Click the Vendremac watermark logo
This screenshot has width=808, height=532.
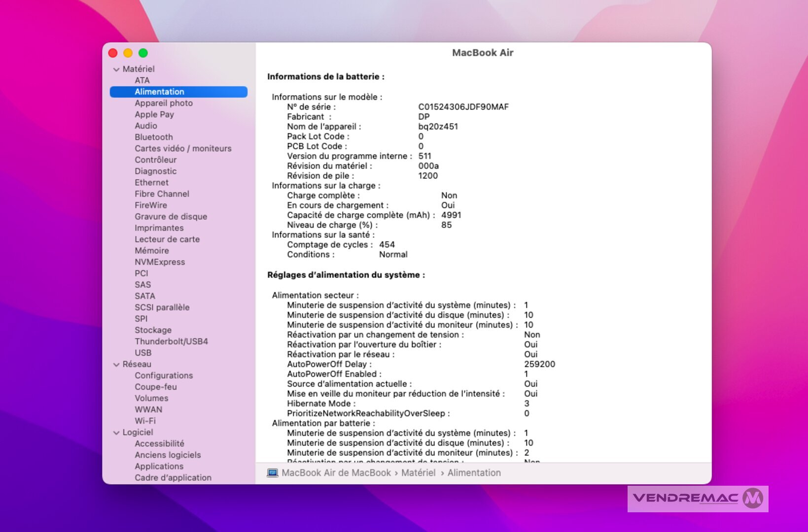[697, 499]
